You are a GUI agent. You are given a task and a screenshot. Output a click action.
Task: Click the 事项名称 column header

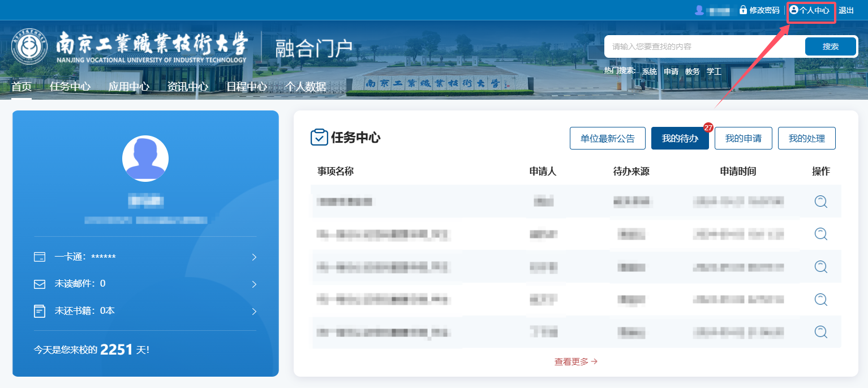[336, 171]
